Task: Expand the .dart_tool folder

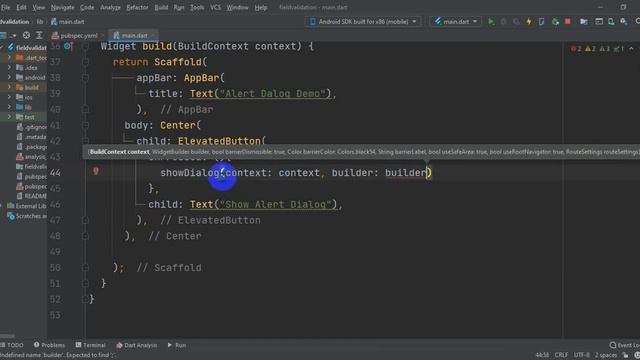Action: tap(9, 58)
